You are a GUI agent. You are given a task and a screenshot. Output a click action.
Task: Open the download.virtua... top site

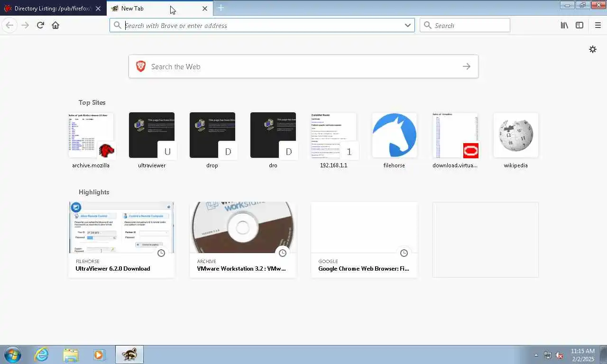click(x=455, y=140)
